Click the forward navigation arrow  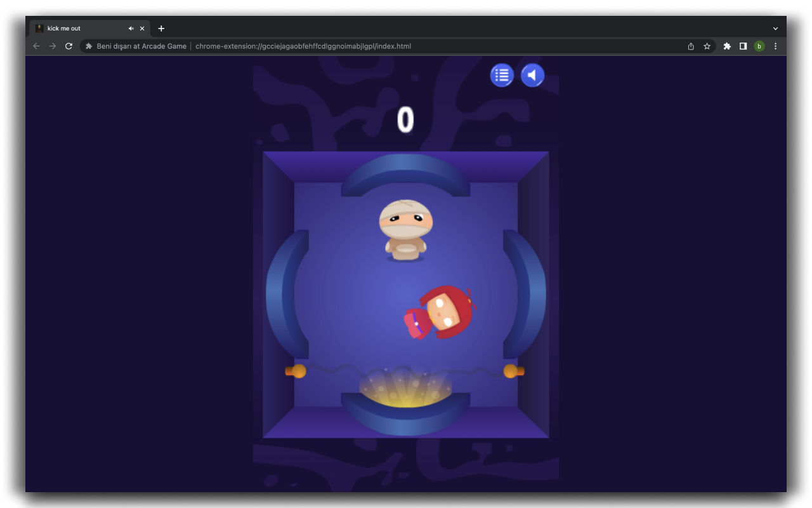tap(53, 46)
